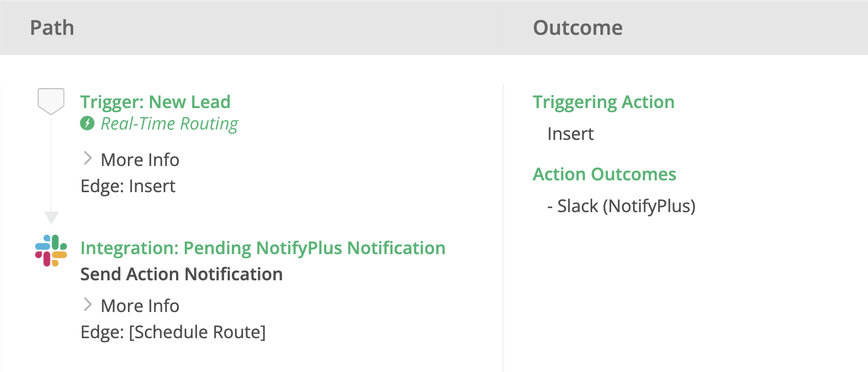Click the Edge: Insert label

pyautogui.click(x=128, y=186)
